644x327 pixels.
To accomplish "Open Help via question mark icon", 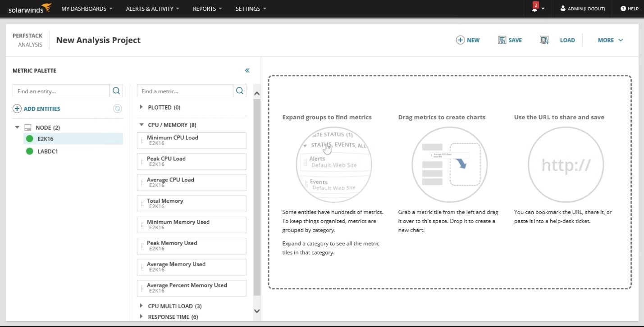I will 623,9.
